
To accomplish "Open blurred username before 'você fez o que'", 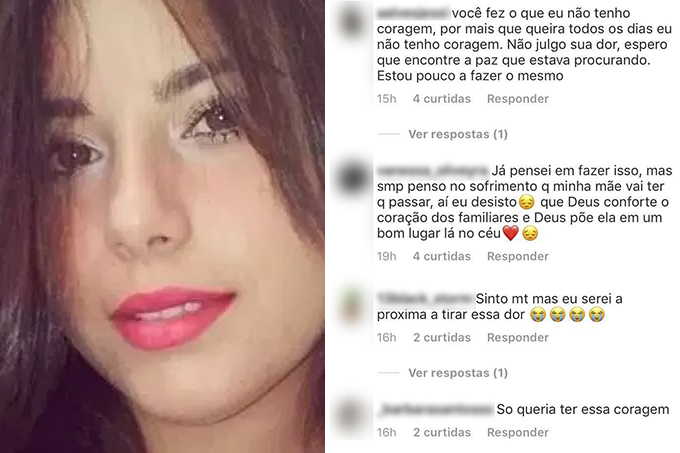I will coord(412,13).
